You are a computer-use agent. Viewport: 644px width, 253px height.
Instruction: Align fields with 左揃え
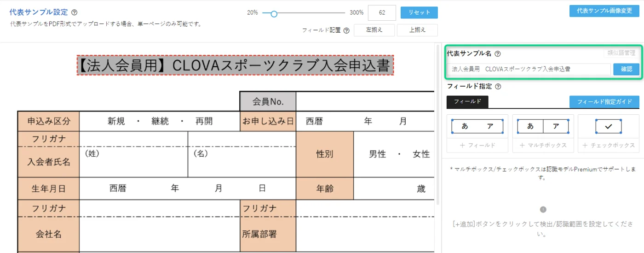click(374, 30)
